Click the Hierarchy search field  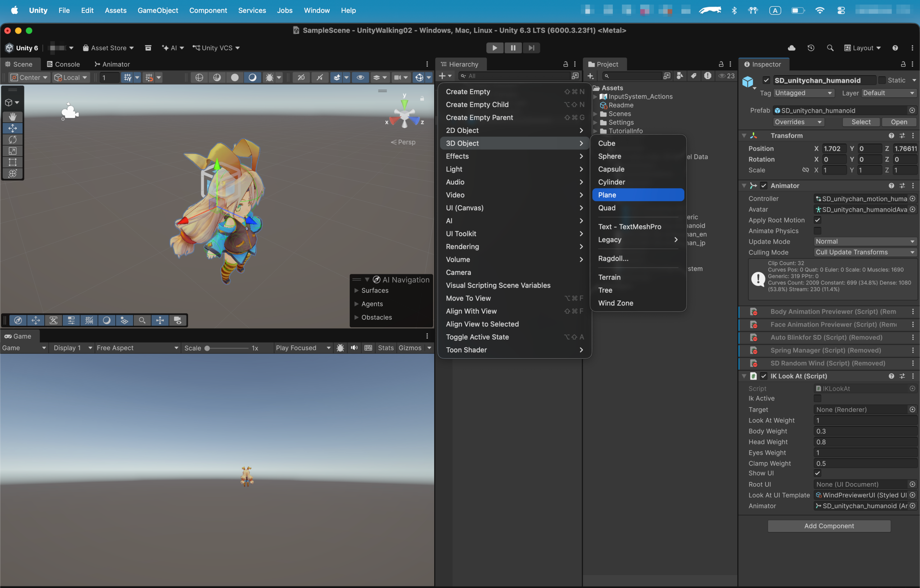tap(515, 76)
